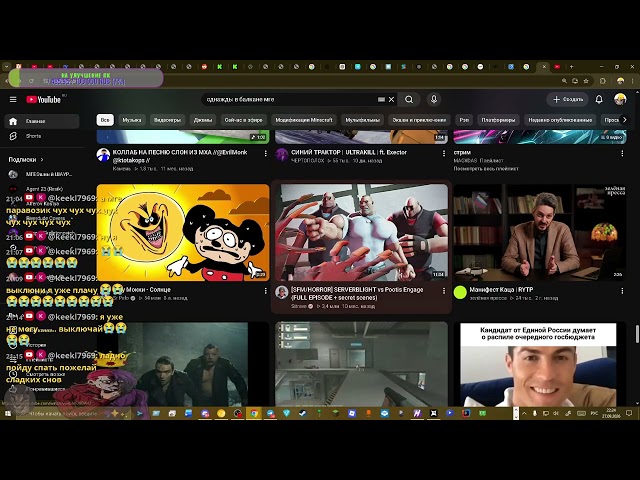Open a new browser tab with plus
The height and width of the screenshot is (480, 640).
[571, 66]
